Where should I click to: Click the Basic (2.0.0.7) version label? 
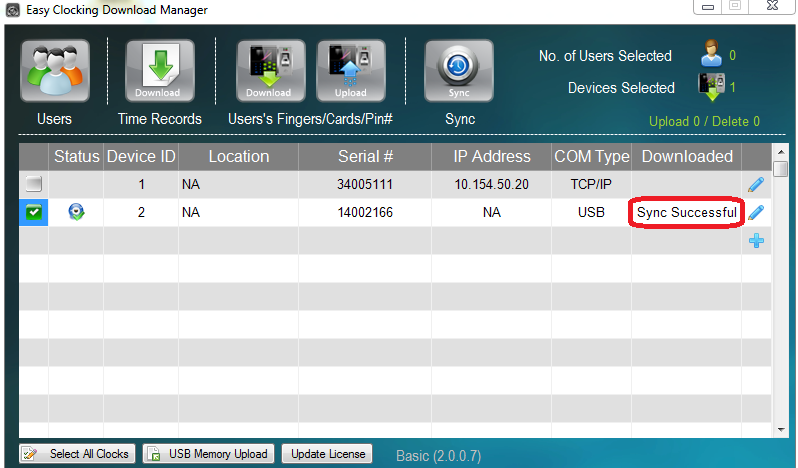coord(438,455)
